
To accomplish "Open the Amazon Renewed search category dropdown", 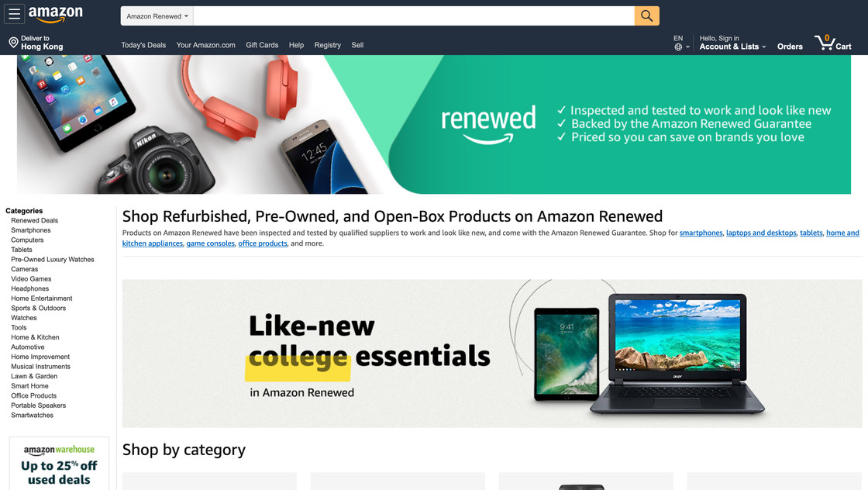I will coord(157,16).
